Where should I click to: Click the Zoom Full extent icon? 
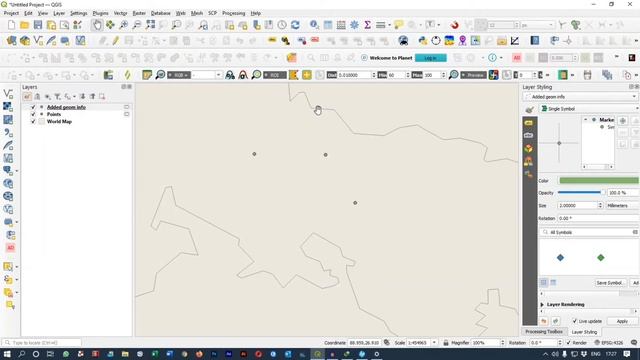point(150,25)
